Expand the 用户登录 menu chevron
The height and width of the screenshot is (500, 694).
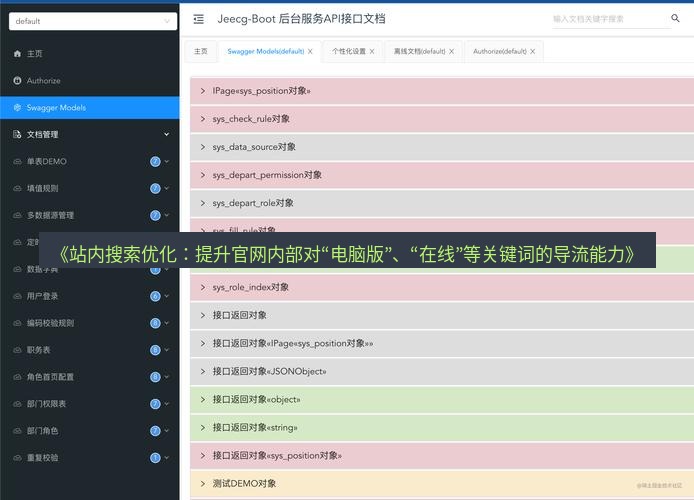[x=167, y=296]
